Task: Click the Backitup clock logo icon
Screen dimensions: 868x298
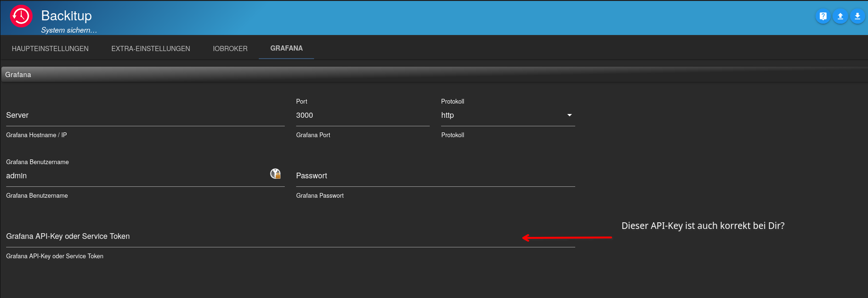Action: (x=21, y=17)
